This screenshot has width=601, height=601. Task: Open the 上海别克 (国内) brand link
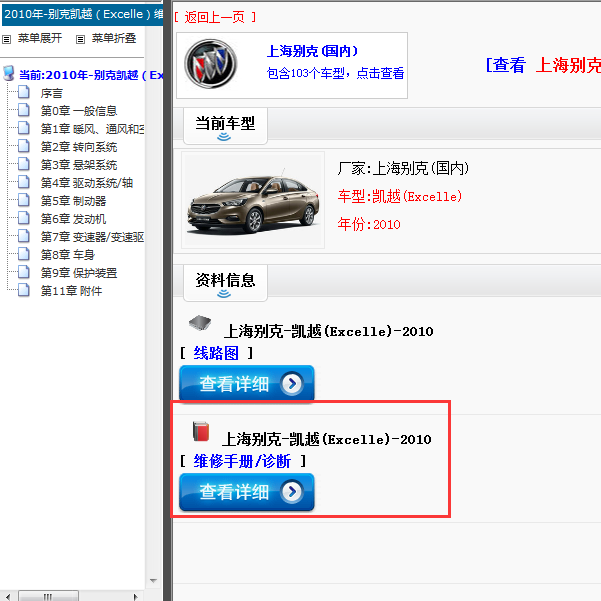click(312, 51)
